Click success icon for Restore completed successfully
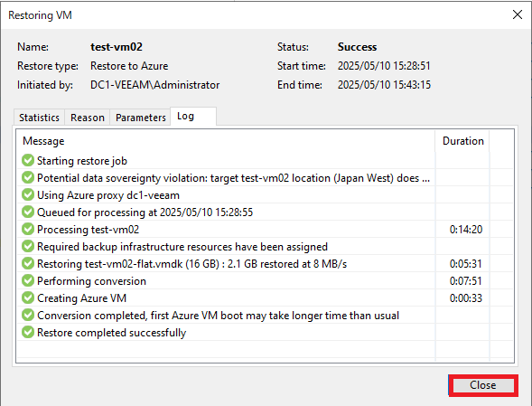Screen dimensions: 532x406 tap(28, 332)
